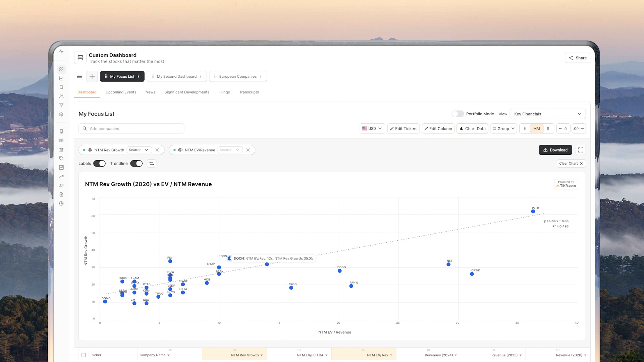Click the hamburger menu icon beside dashboards
Image resolution: width=644 pixels, height=362 pixels.
79,76
